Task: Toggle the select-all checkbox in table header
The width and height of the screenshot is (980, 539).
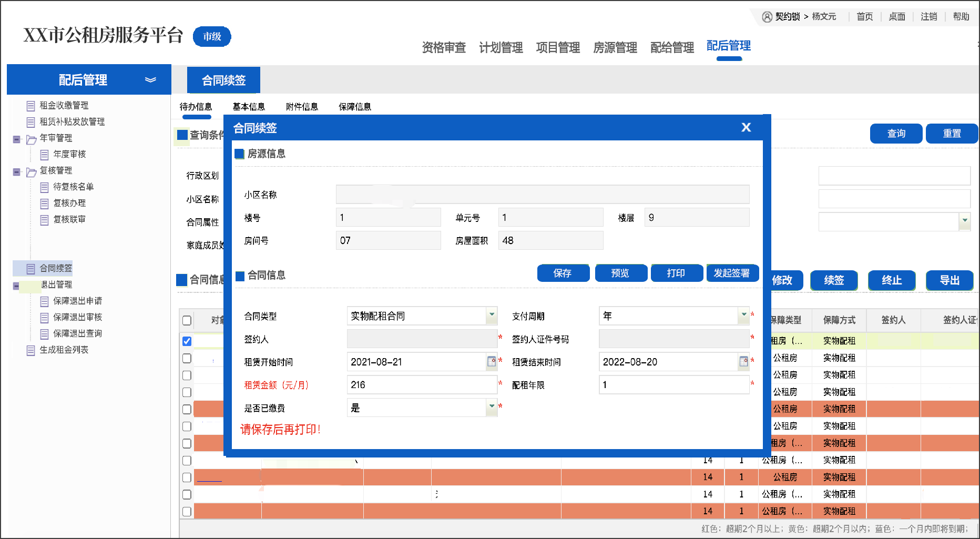Action: [x=187, y=320]
